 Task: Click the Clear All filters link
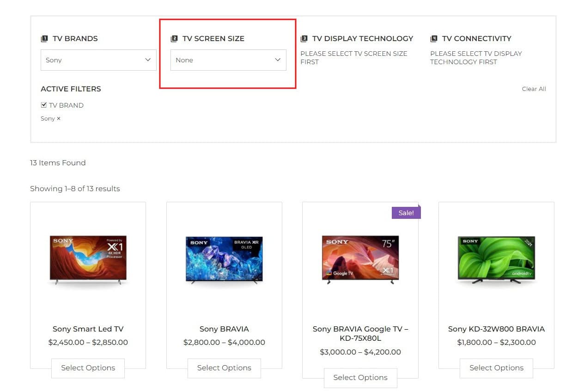point(534,89)
